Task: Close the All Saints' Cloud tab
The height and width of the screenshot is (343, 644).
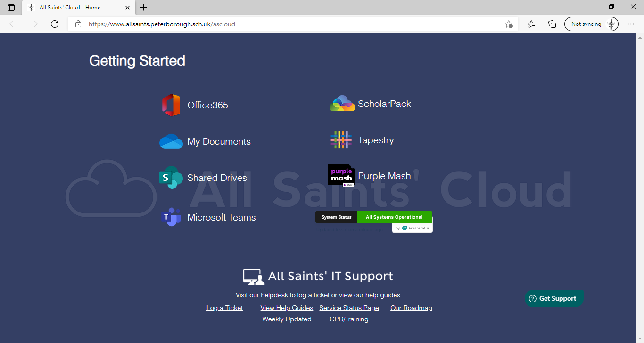Action: coord(128,8)
